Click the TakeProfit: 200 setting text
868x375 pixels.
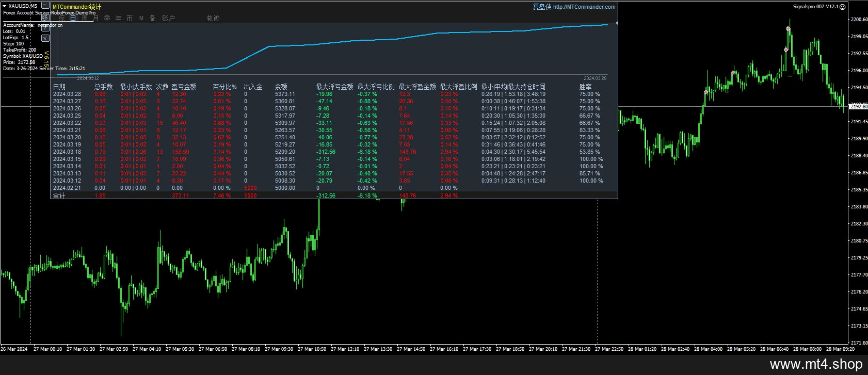click(x=20, y=50)
